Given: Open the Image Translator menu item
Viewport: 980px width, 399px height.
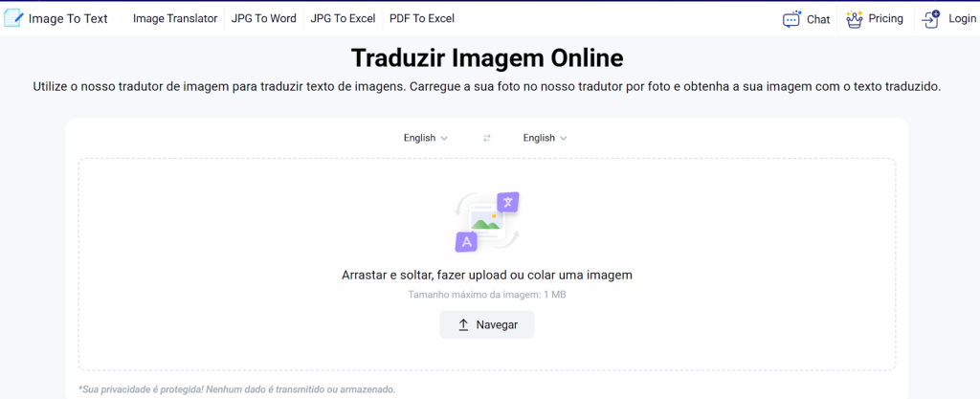Looking at the screenshot, I should [x=175, y=18].
